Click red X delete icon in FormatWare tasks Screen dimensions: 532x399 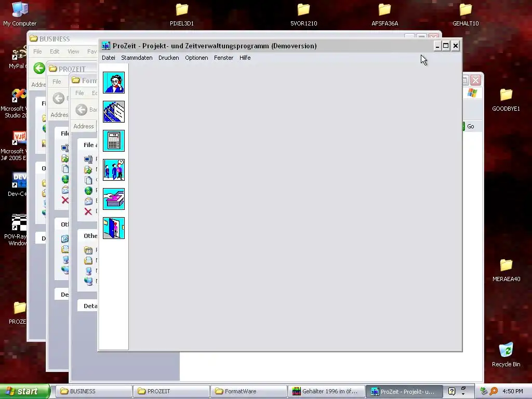[88, 212]
